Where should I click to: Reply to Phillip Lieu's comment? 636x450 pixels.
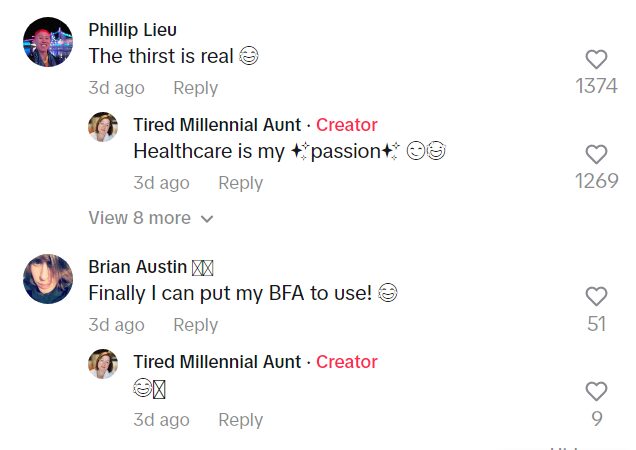195,88
